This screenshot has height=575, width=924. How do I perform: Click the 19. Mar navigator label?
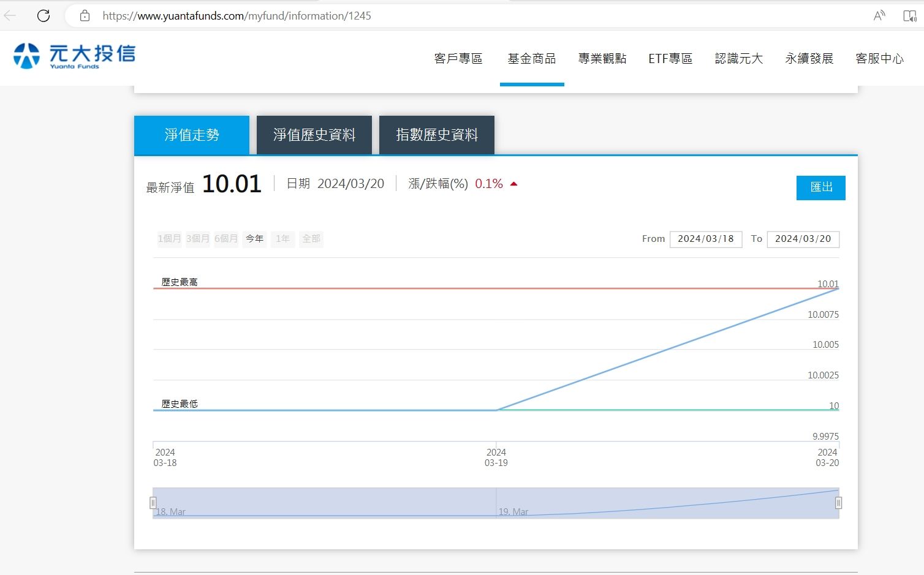(513, 512)
